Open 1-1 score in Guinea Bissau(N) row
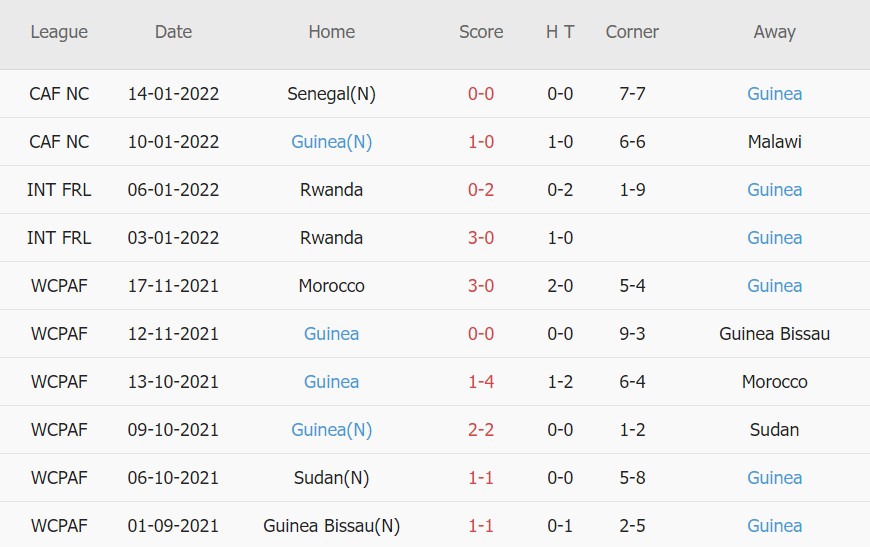This screenshot has width=870, height=547. click(x=481, y=526)
